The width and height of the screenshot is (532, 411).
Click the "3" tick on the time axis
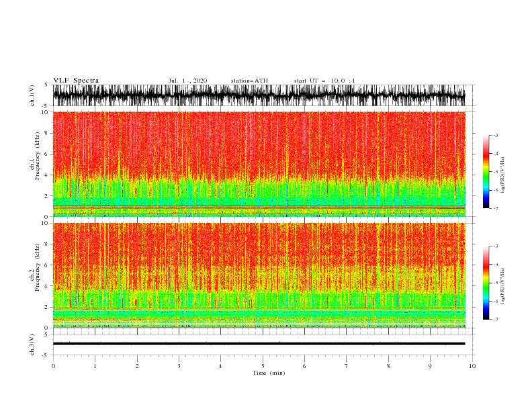[x=179, y=366]
